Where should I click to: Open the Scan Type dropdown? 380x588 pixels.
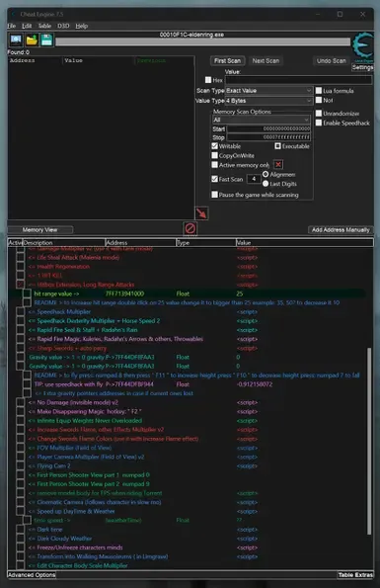tap(268, 90)
